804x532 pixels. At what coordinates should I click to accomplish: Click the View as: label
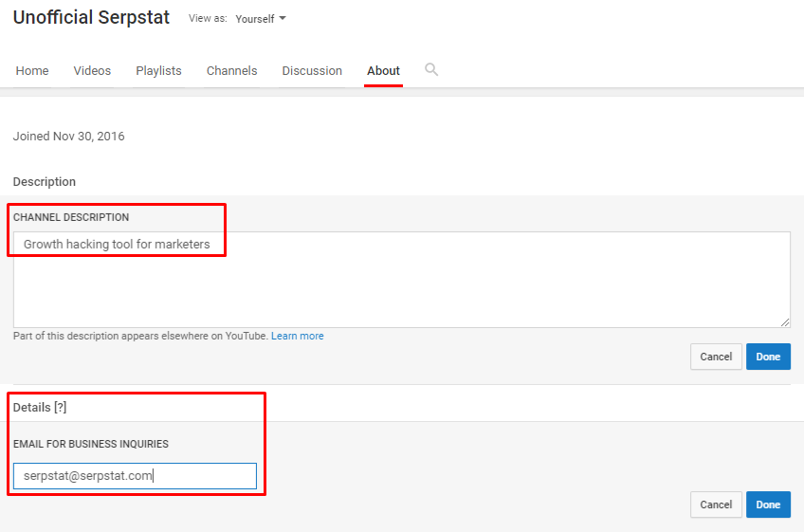point(208,18)
